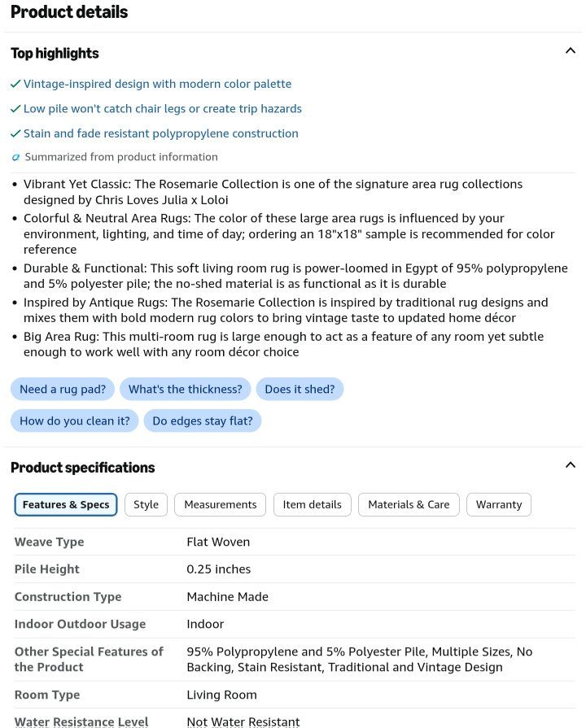
Task: Open Vintage-inspired design with modern color palette link
Action: (x=158, y=84)
